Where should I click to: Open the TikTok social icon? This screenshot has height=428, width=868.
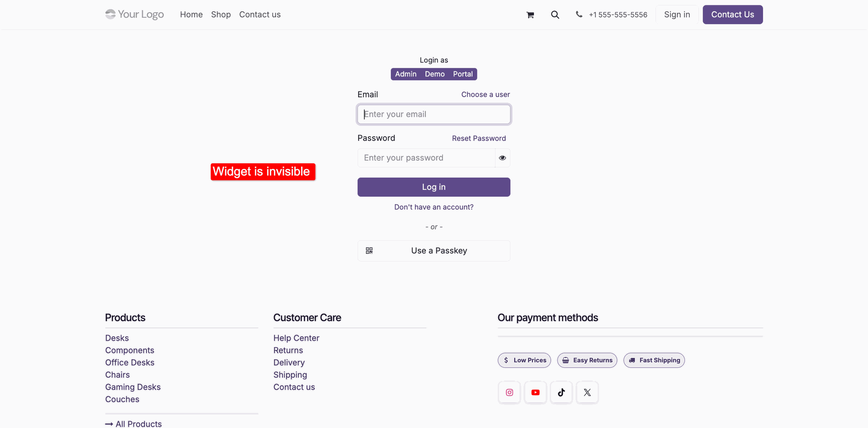click(x=561, y=392)
